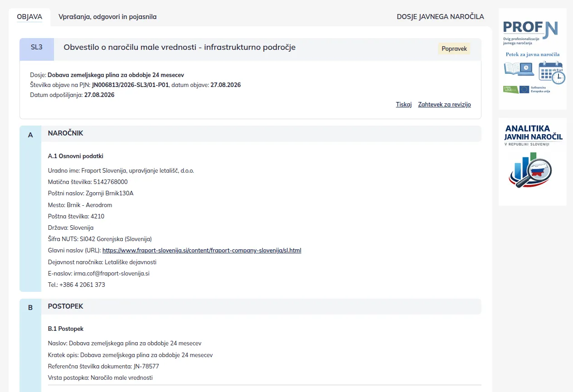
Task: Select the Naslov Dobava zemeljskega plina line
Action: 125,343
